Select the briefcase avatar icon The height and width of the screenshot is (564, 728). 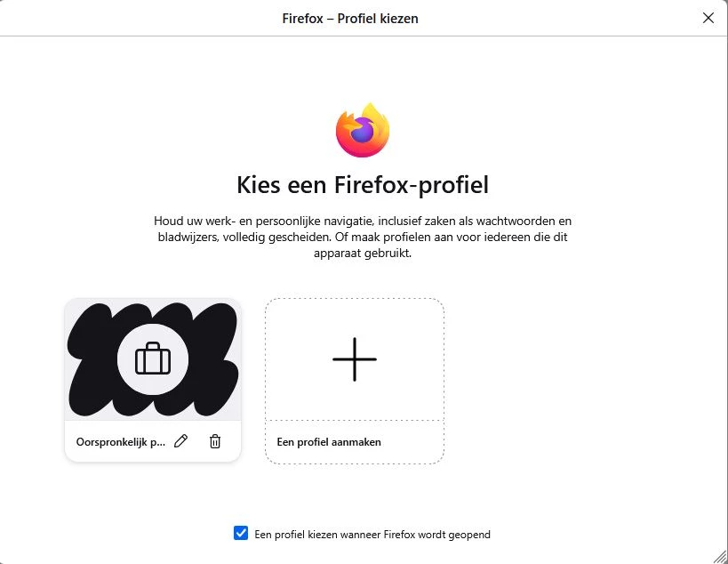(152, 359)
